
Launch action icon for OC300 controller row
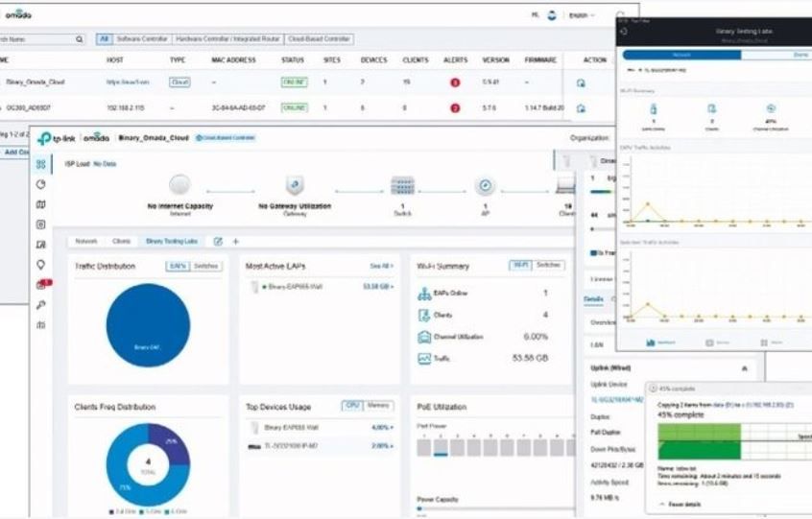[x=581, y=108]
